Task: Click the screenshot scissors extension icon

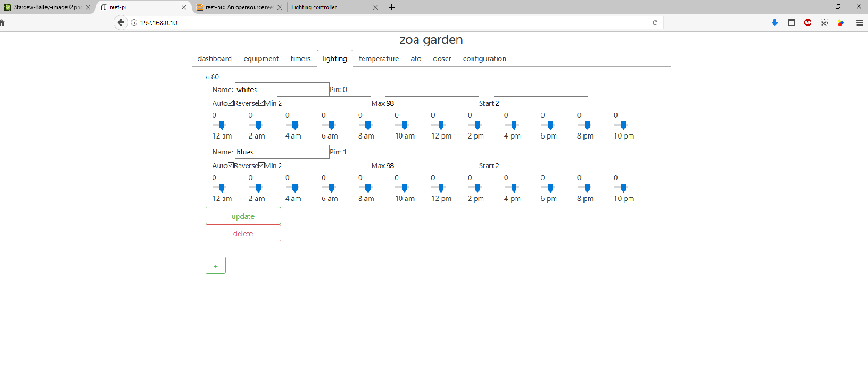Action: tap(824, 22)
